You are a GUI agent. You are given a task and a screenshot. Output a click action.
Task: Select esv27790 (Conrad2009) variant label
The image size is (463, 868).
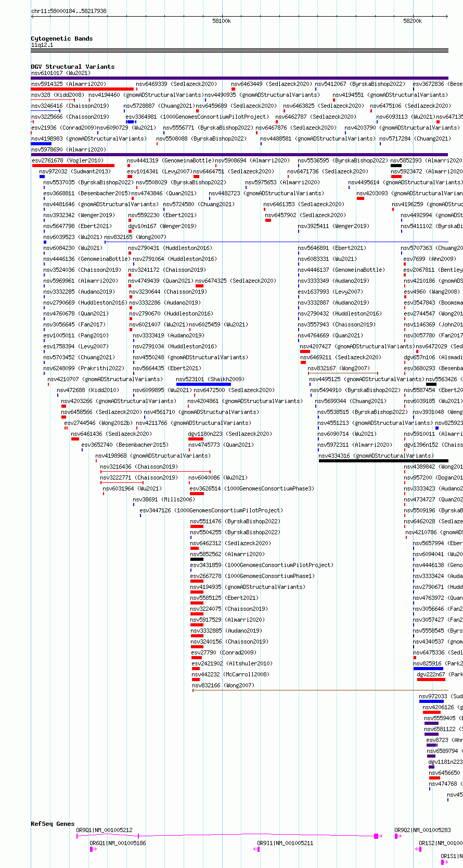click(x=224, y=652)
